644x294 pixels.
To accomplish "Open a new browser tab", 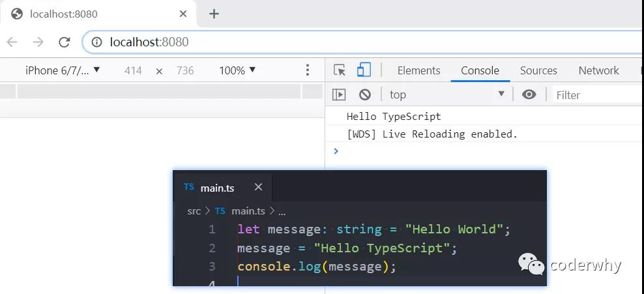I will 214,14.
